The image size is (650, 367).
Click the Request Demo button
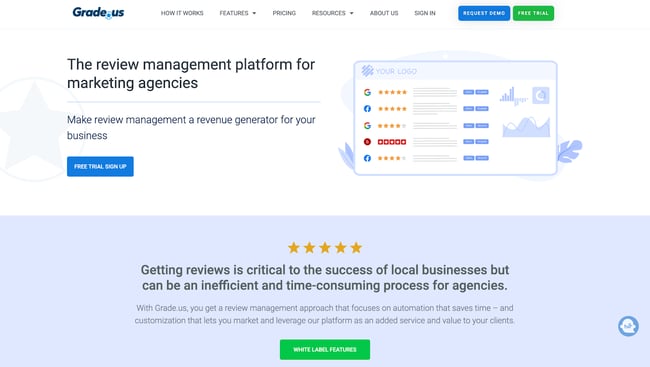pyautogui.click(x=484, y=13)
